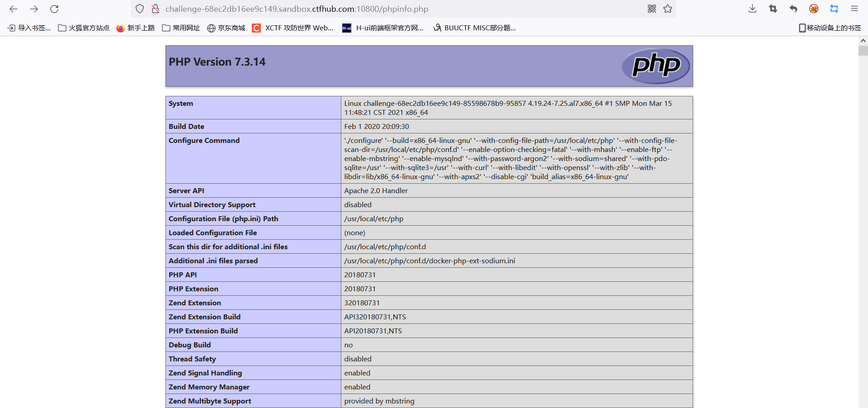The image size is (868, 408).
Task: Open the H-ui前端框架 bookmark
Action: tap(383, 28)
